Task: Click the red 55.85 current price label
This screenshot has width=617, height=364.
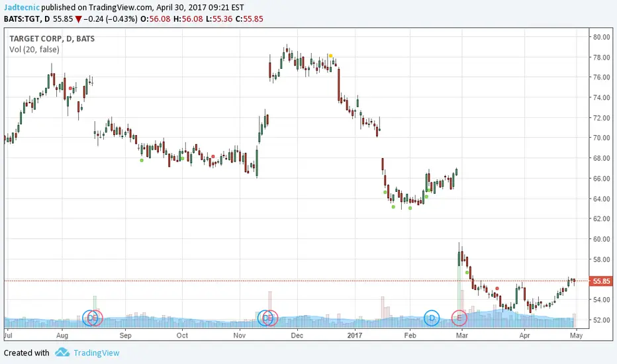Action: [601, 281]
